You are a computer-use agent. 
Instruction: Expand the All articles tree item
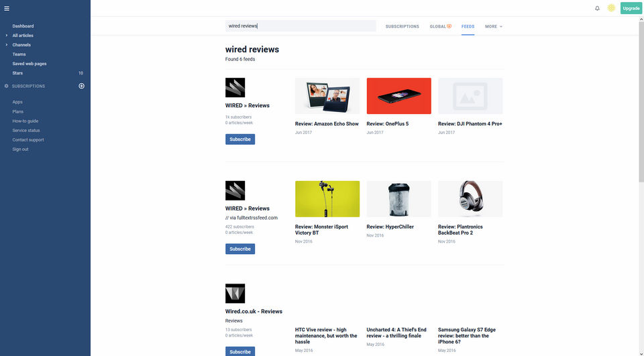tap(6, 36)
